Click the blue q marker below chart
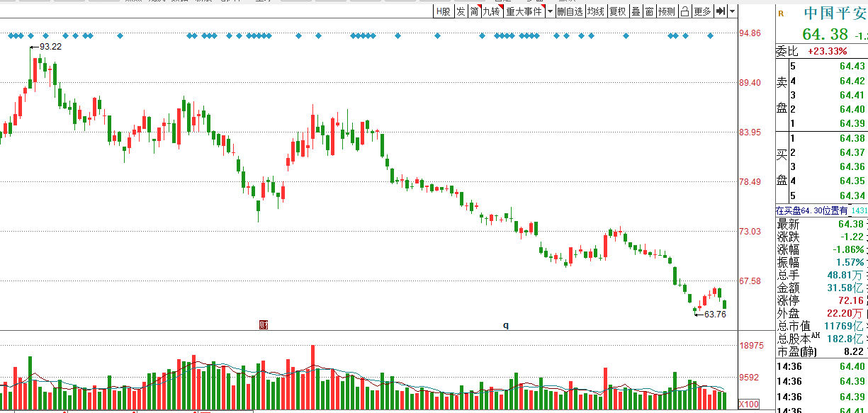This screenshot has width=868, height=413. [x=506, y=325]
